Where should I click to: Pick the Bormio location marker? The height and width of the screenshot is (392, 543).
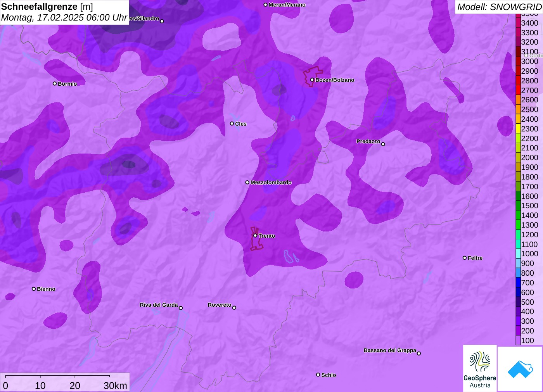click(x=55, y=83)
